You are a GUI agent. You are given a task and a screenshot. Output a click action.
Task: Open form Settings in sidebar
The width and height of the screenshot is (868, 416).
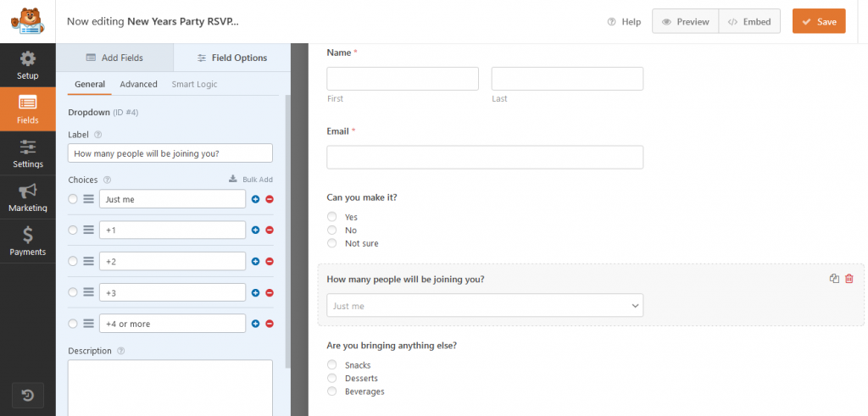(27, 153)
